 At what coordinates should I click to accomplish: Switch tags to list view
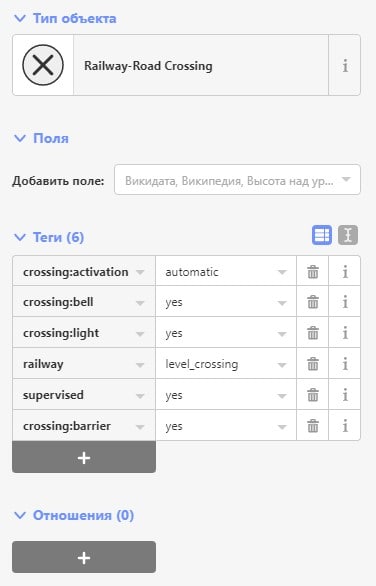coord(322,235)
